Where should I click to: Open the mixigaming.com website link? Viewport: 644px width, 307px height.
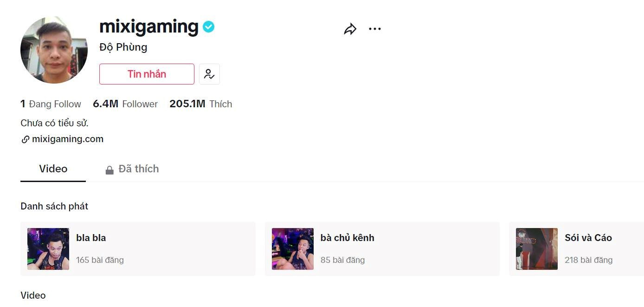click(x=68, y=139)
